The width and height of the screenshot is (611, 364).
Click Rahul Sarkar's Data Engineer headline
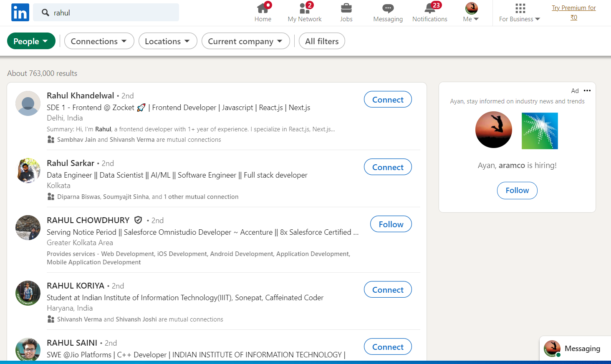coord(177,175)
